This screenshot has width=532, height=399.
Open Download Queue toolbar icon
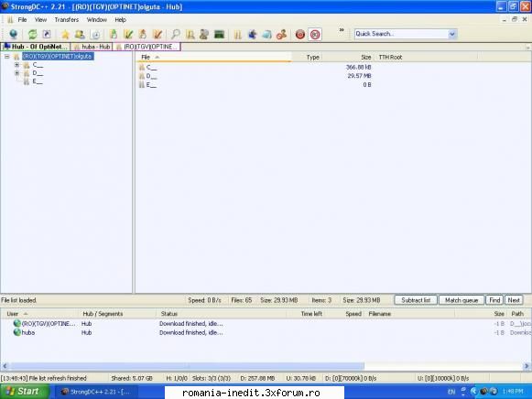[x=114, y=34]
